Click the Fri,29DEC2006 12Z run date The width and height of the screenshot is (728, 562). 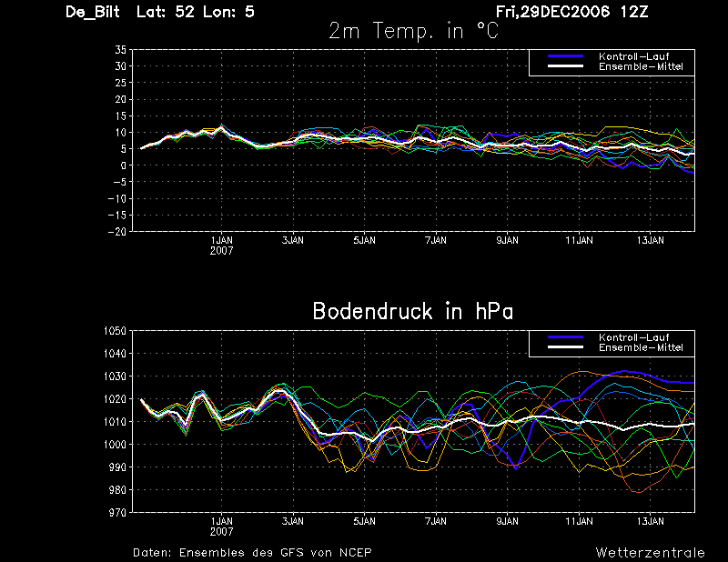(571, 12)
